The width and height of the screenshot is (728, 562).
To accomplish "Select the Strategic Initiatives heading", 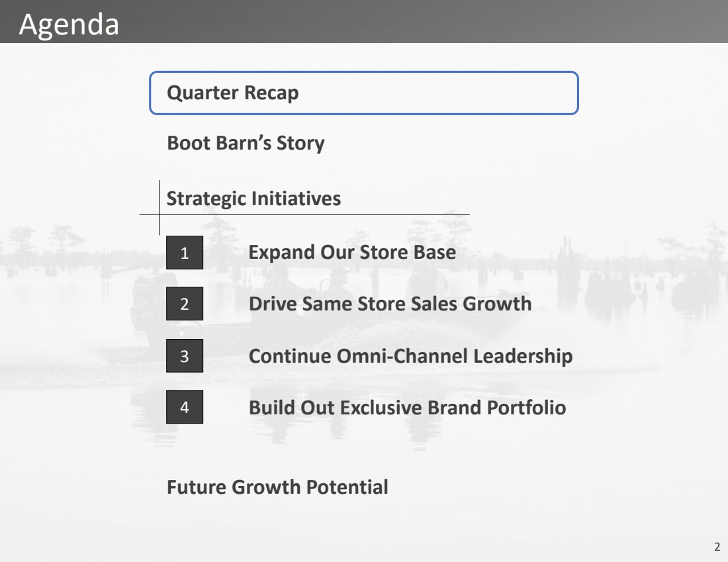I will pos(253,198).
